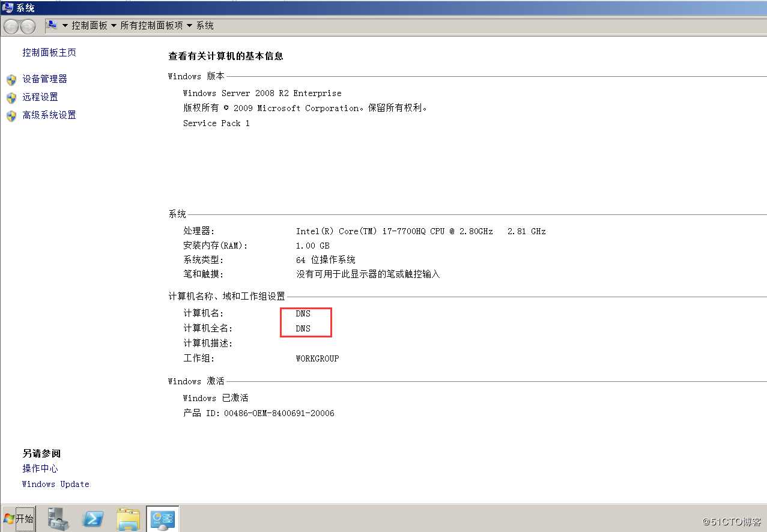Open the 所有控制面板项 breadcrumb segment
This screenshot has height=532, width=767.
(151, 26)
